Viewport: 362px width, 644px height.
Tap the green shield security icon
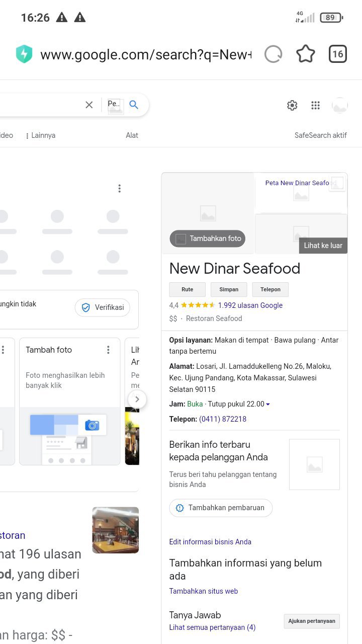pos(24,54)
